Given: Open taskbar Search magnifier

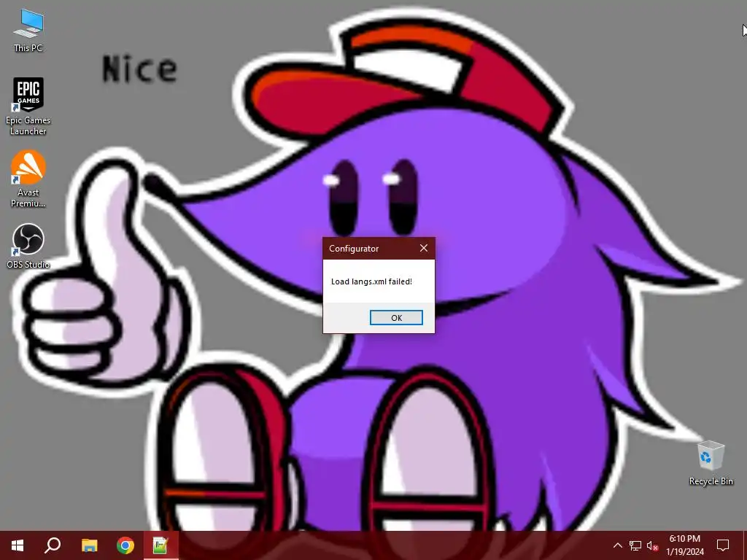Looking at the screenshot, I should click(53, 545).
